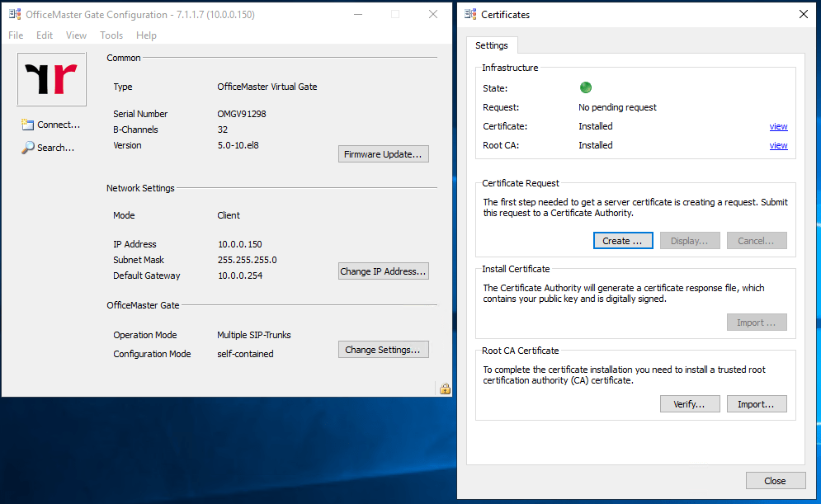Image resolution: width=821 pixels, height=504 pixels.
Task: Close the OfficeMaster Gate Configuration window
Action: point(433,14)
